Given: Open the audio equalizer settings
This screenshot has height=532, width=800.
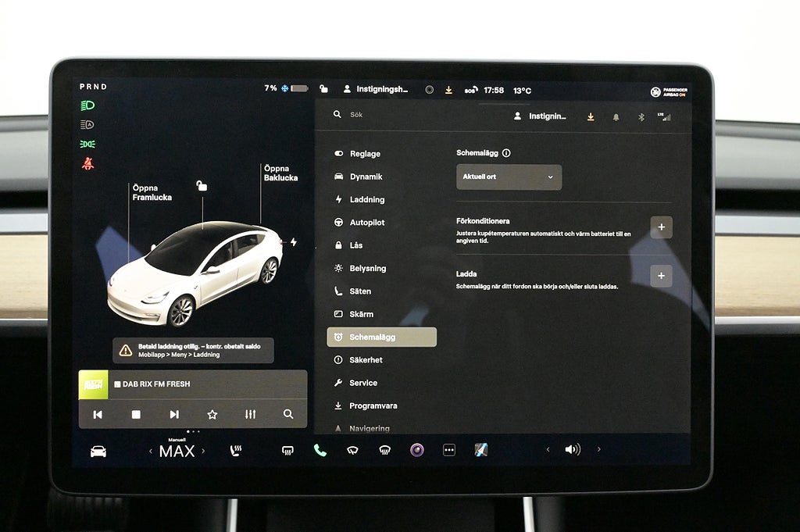Looking at the screenshot, I should 250,414.
